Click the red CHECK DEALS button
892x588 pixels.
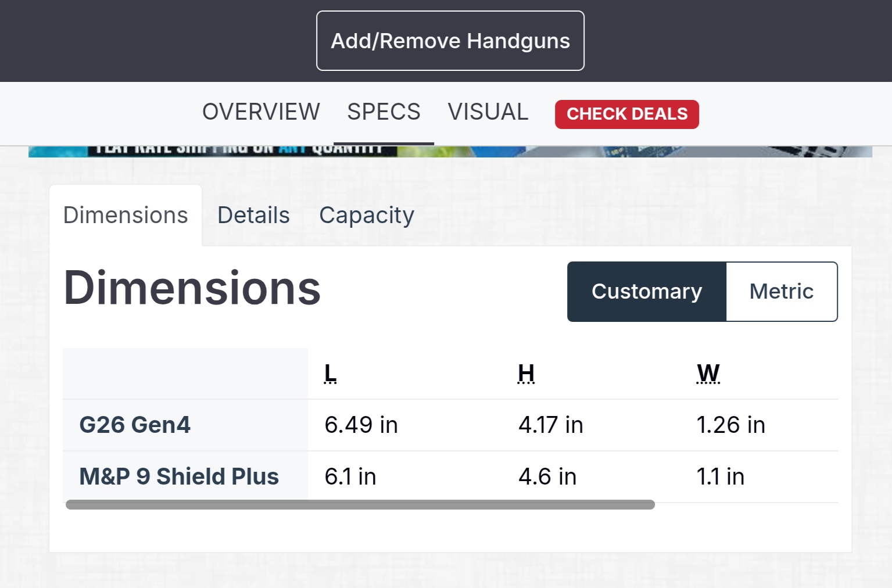coord(627,114)
